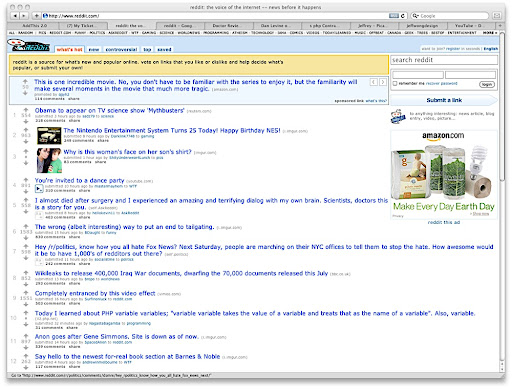Upvote the almost died after surgery post
The image size is (512, 389).
26,200
